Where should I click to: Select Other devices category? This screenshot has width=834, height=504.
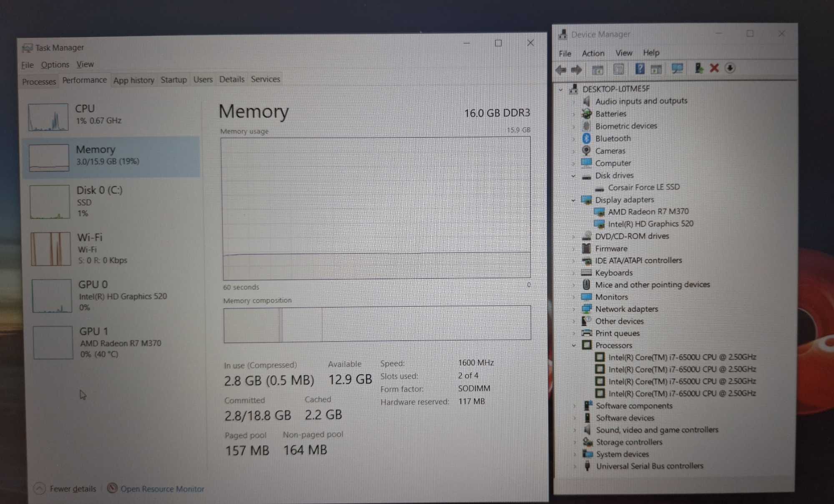[619, 321]
